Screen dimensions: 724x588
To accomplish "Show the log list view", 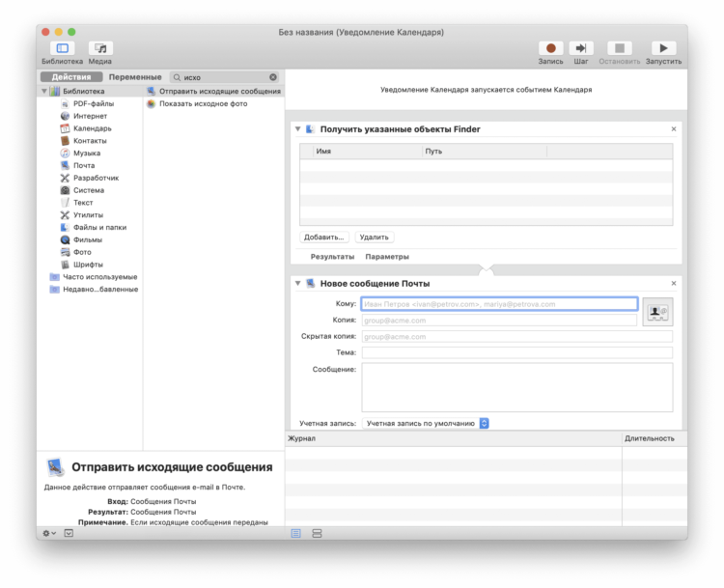I will click(x=296, y=534).
